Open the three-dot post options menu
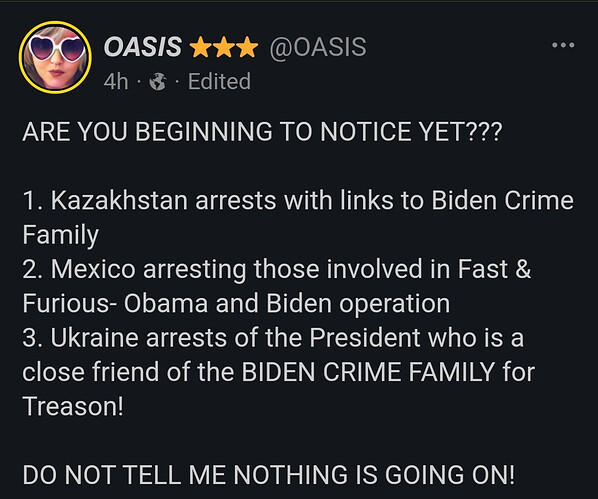This screenshot has height=499, width=598. click(563, 45)
